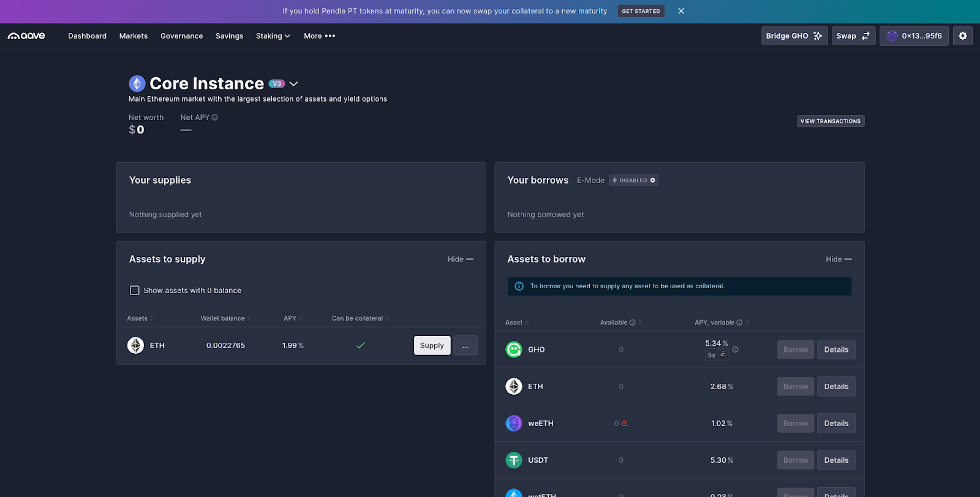This screenshot has width=980, height=497.
Task: Sort by Assets column in supply table
Action: tap(140, 318)
